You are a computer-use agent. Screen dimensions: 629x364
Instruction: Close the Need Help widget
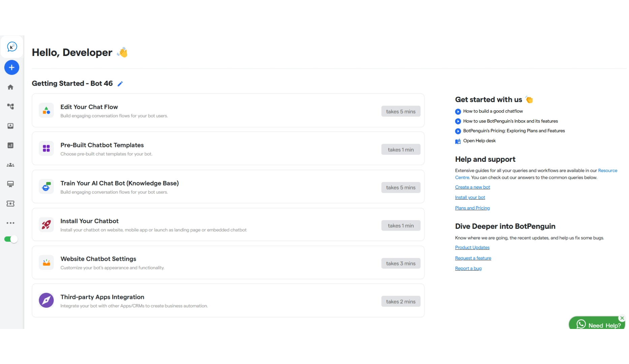[622, 318]
